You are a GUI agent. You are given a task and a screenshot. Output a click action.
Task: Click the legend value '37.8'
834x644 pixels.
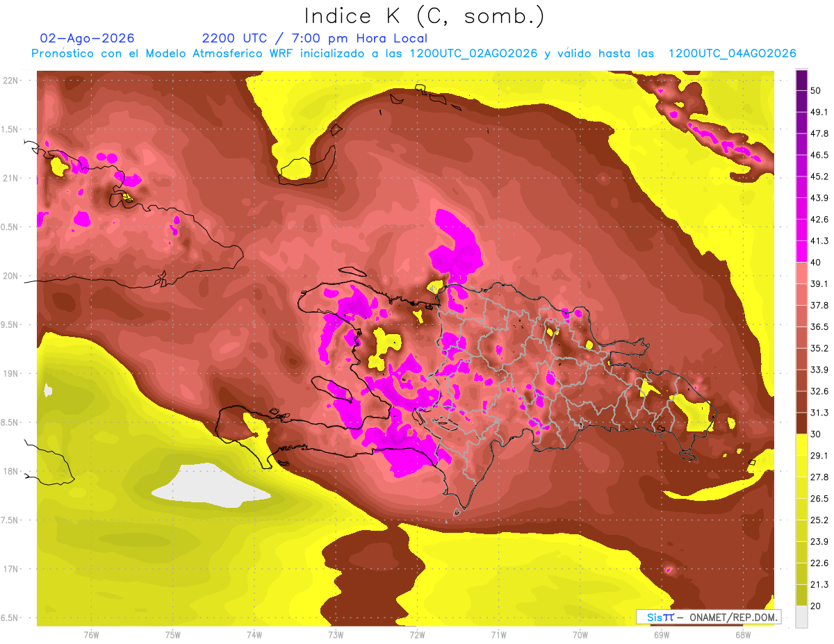pos(819,305)
